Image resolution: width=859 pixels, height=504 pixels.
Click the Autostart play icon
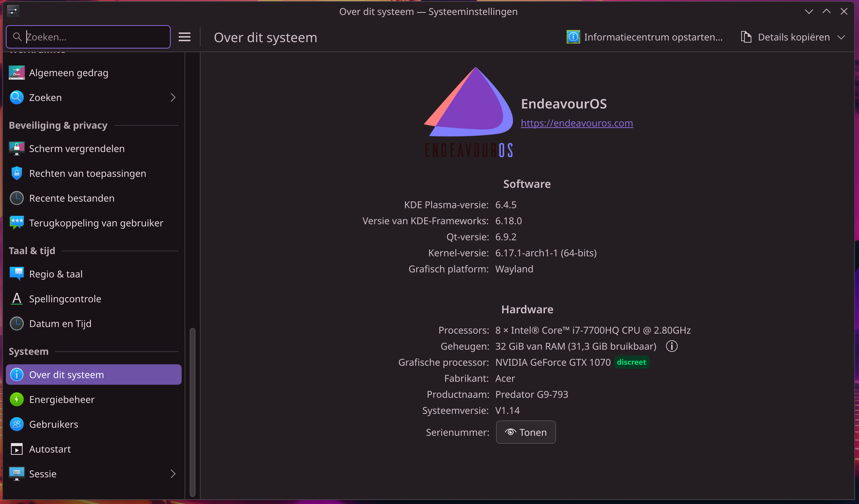click(x=17, y=449)
